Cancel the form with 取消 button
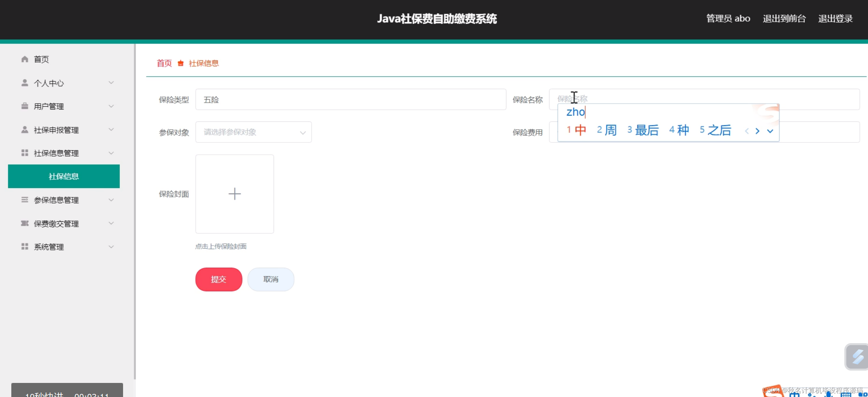This screenshot has height=397, width=868. click(x=271, y=279)
